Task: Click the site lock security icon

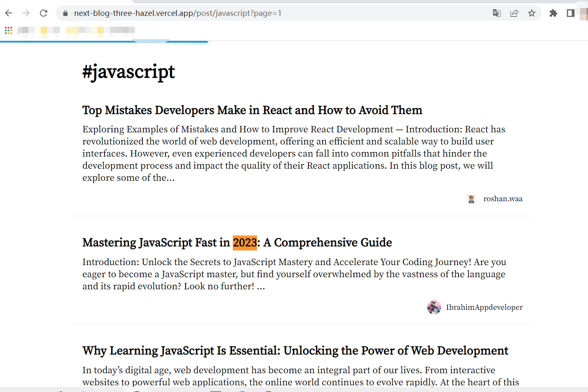Action: (x=65, y=13)
